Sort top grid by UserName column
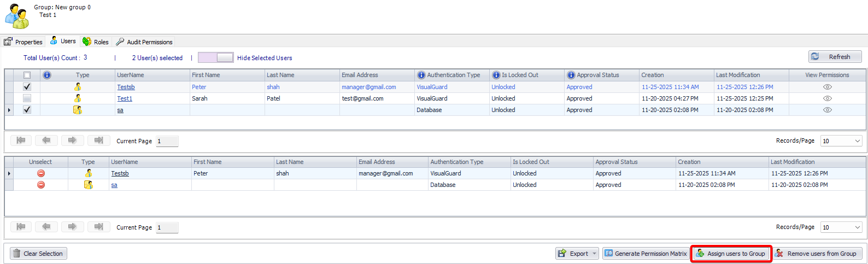The image size is (868, 264). coord(151,75)
